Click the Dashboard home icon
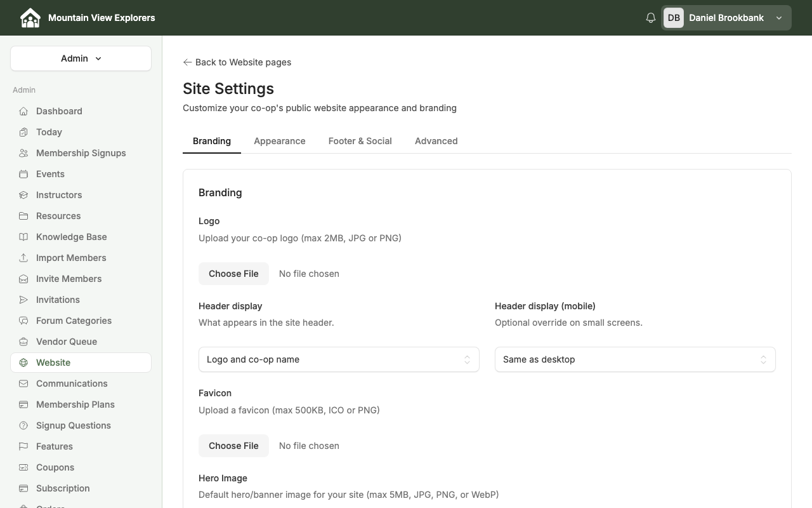Image resolution: width=812 pixels, height=508 pixels. coord(23,111)
